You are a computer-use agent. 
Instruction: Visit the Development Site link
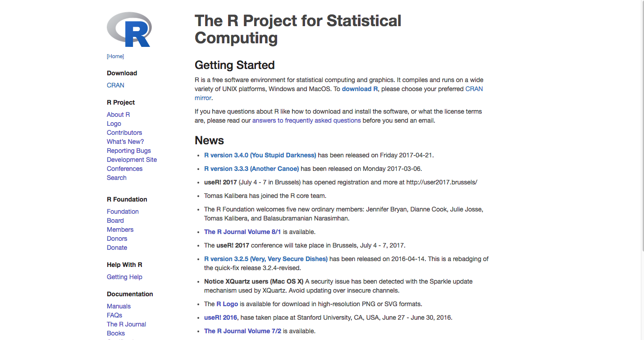[132, 160]
